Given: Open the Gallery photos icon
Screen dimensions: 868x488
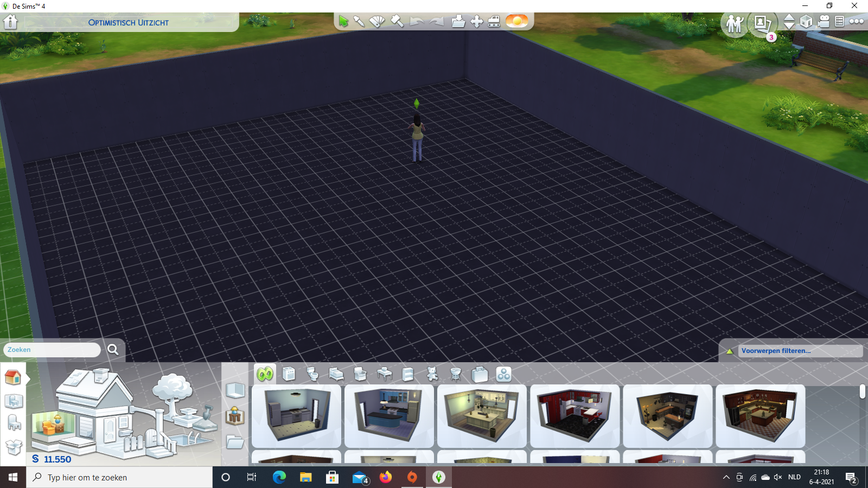Looking at the screenshot, I should [x=762, y=23].
